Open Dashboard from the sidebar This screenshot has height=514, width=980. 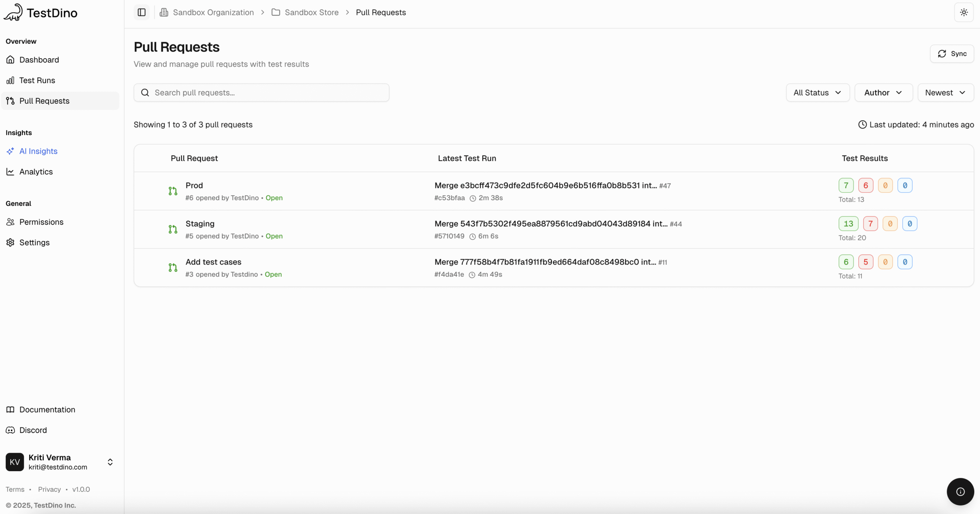click(39, 60)
